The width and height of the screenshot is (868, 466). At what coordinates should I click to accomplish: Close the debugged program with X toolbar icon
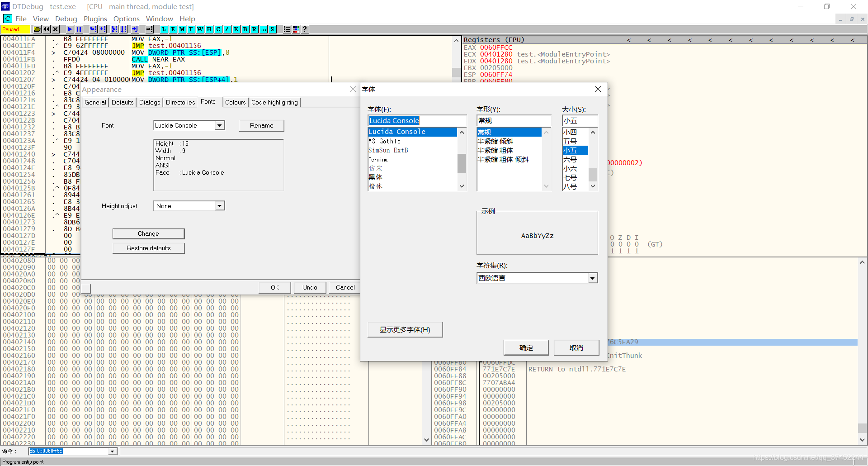(x=56, y=29)
